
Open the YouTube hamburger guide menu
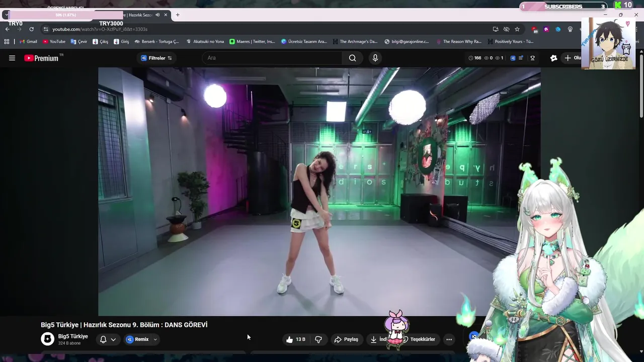coord(12,58)
